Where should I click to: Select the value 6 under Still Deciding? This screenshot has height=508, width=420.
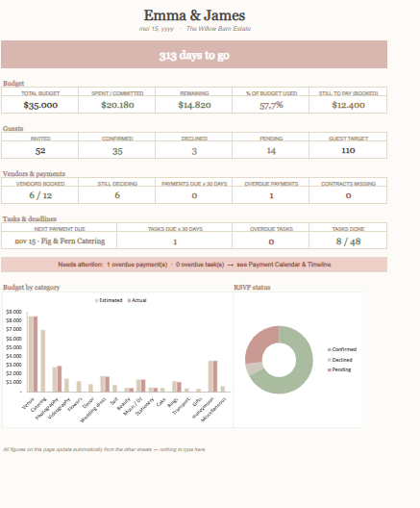(117, 195)
